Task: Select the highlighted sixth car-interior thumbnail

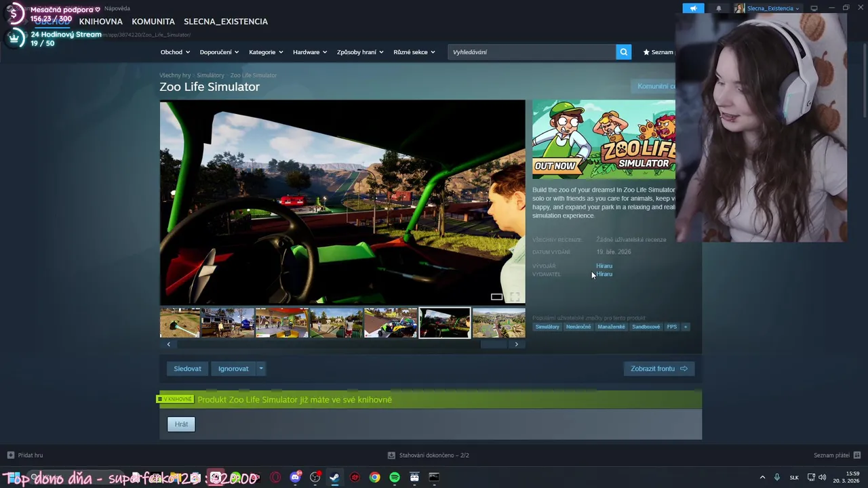Action: pos(445,323)
